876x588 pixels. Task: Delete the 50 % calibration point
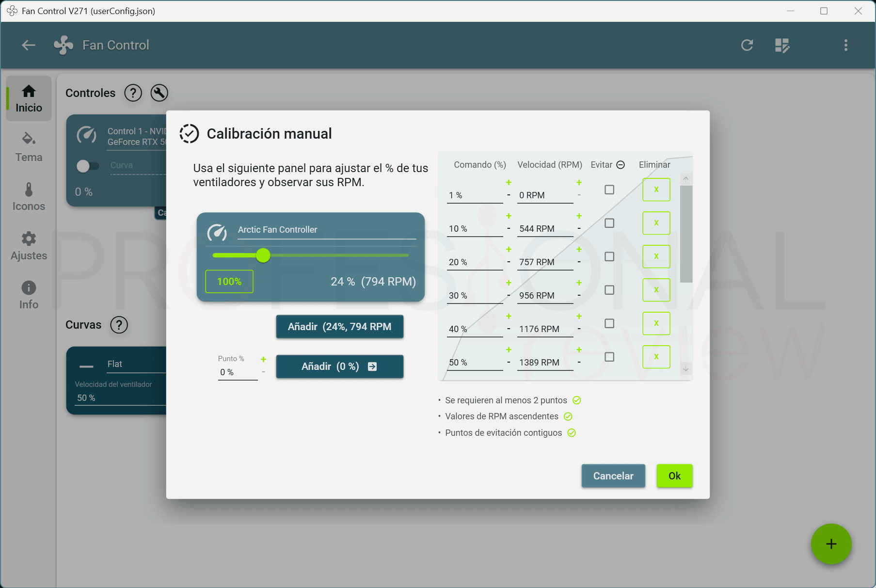coord(656,357)
